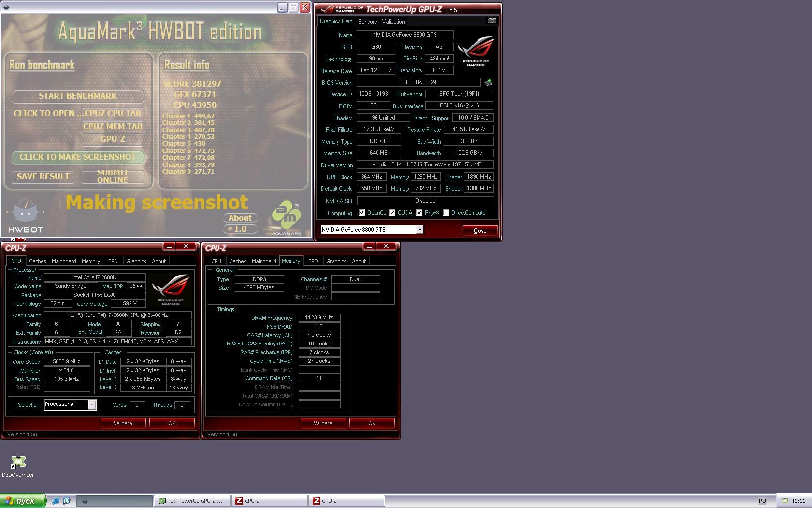812x508 pixels.
Task: Toggle the CUDA checkbox in GPU-Z
Action: tap(392, 213)
